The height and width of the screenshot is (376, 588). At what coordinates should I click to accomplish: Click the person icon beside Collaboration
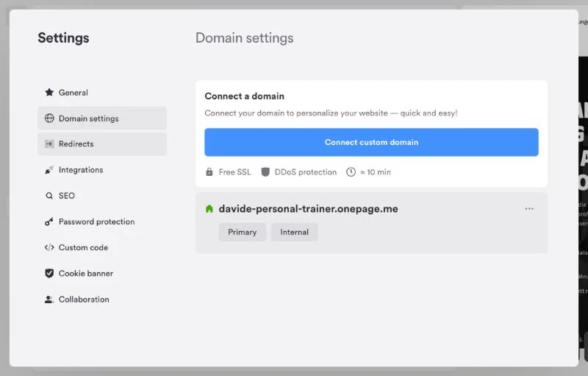(49, 299)
